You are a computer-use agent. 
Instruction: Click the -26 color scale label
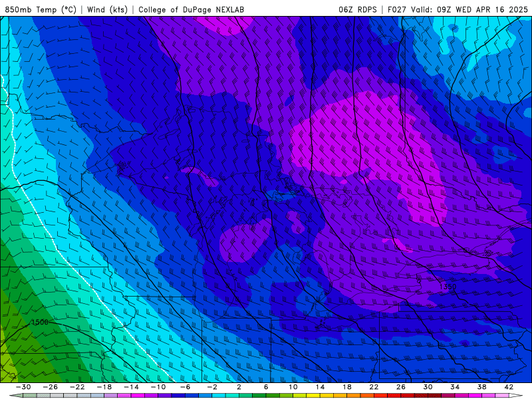(x=51, y=387)
